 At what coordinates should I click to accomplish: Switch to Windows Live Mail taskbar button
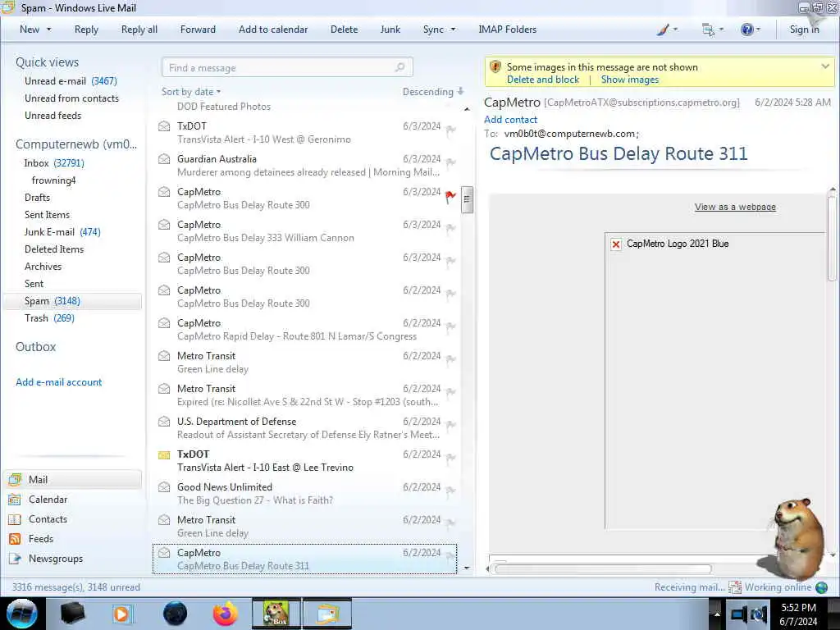327,614
